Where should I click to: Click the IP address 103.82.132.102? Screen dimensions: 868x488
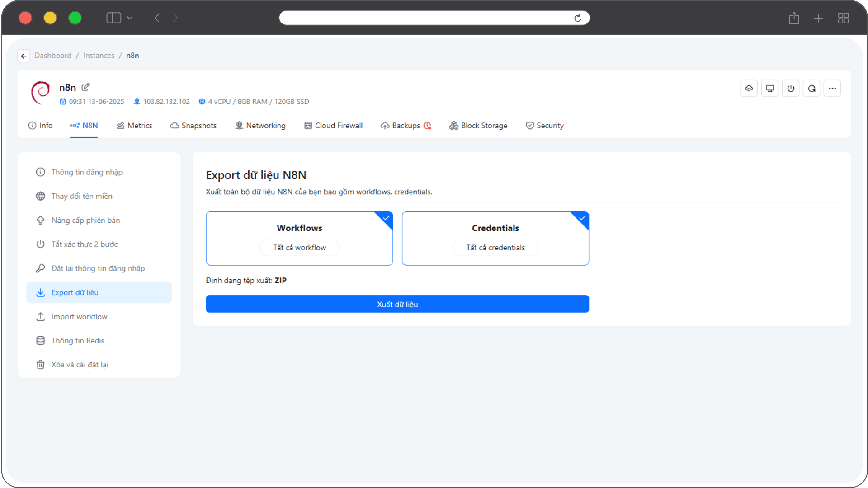(x=166, y=102)
